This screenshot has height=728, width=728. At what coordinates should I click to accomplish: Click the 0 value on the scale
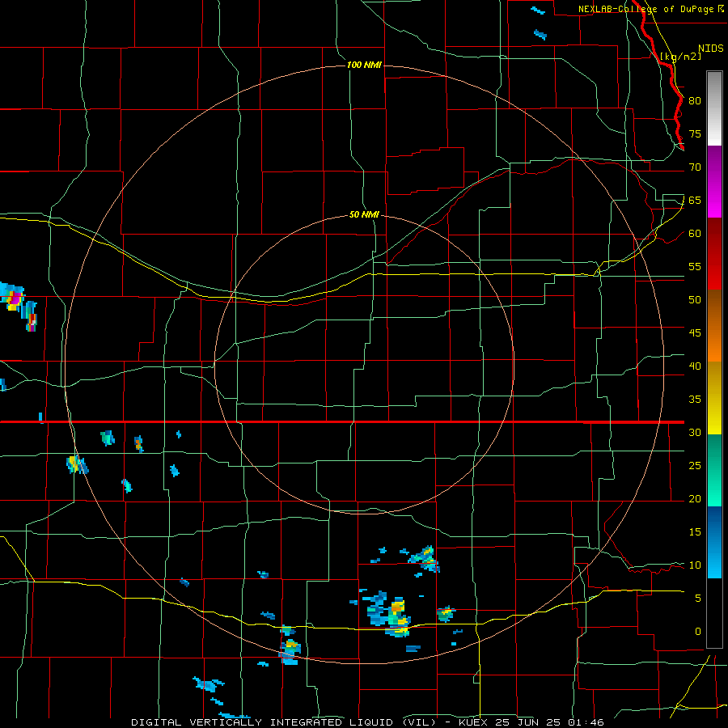click(698, 632)
